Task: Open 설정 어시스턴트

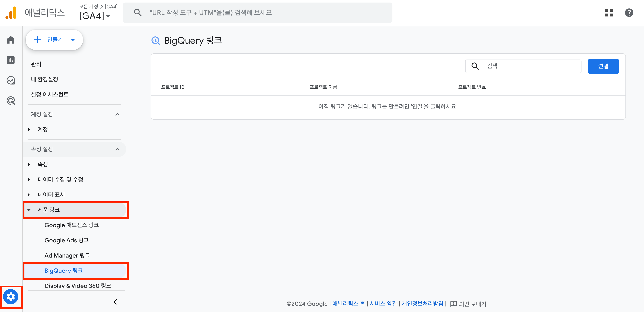Action: tap(50, 95)
